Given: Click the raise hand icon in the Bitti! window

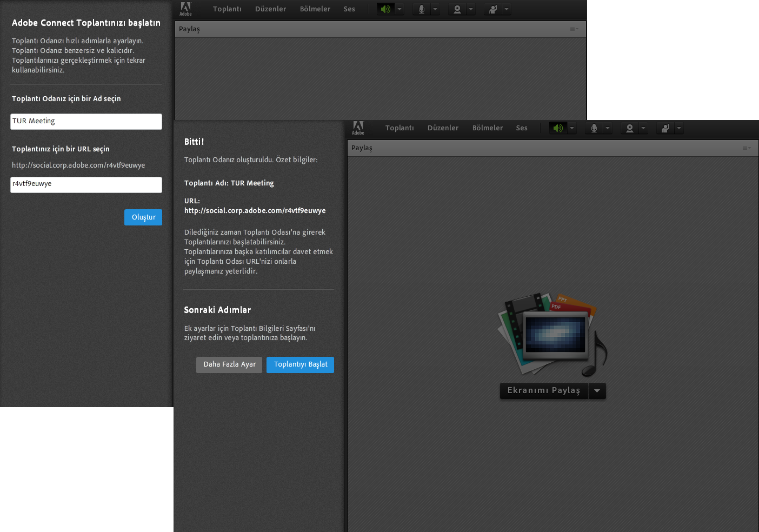Looking at the screenshot, I should (665, 128).
